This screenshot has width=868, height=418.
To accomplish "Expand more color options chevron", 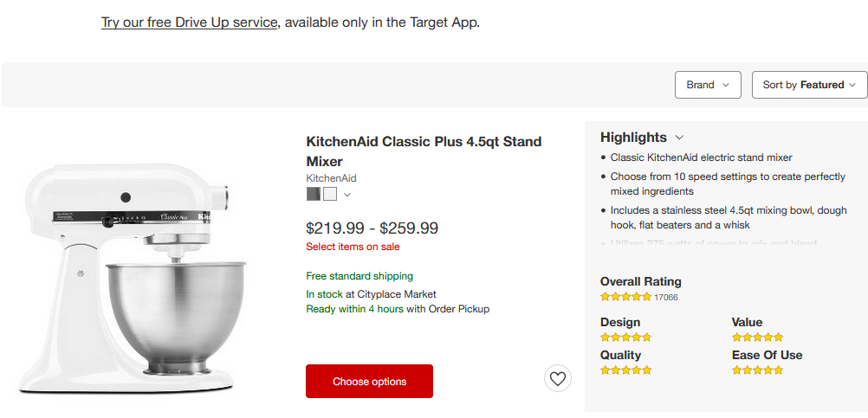I will tap(347, 195).
